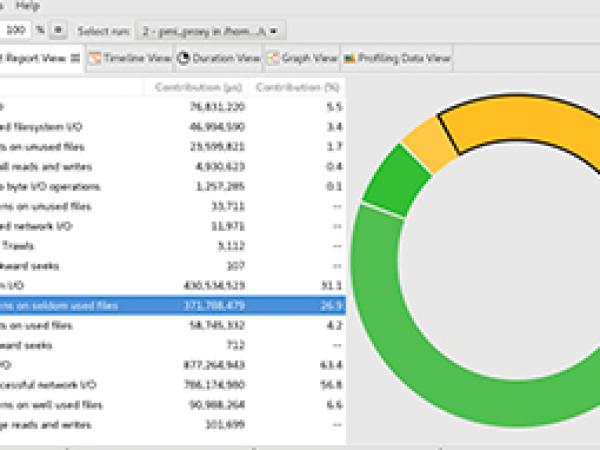600x450 pixels.
Task: Click the Graph View tab icon
Action: (x=273, y=58)
